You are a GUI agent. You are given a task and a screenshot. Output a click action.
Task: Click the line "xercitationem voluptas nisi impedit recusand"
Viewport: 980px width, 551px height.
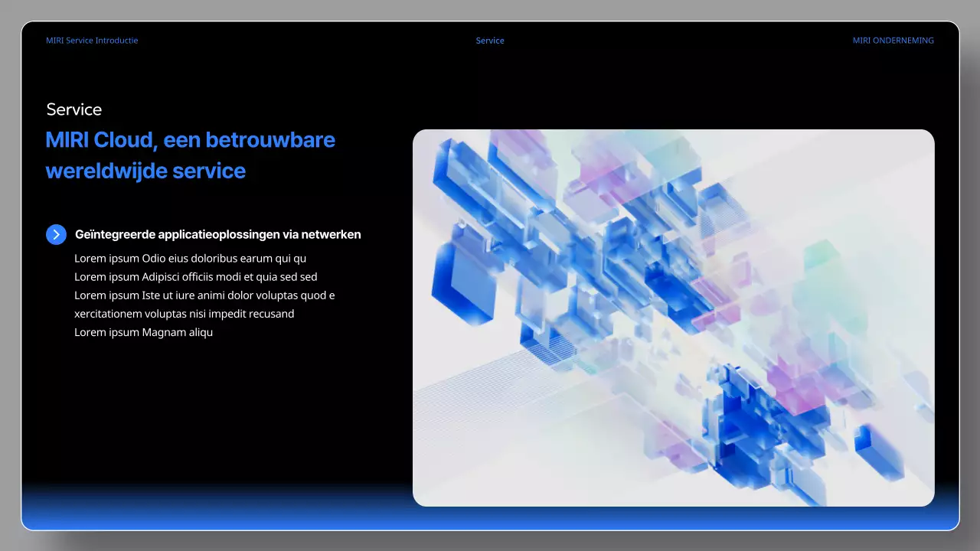tap(184, 314)
